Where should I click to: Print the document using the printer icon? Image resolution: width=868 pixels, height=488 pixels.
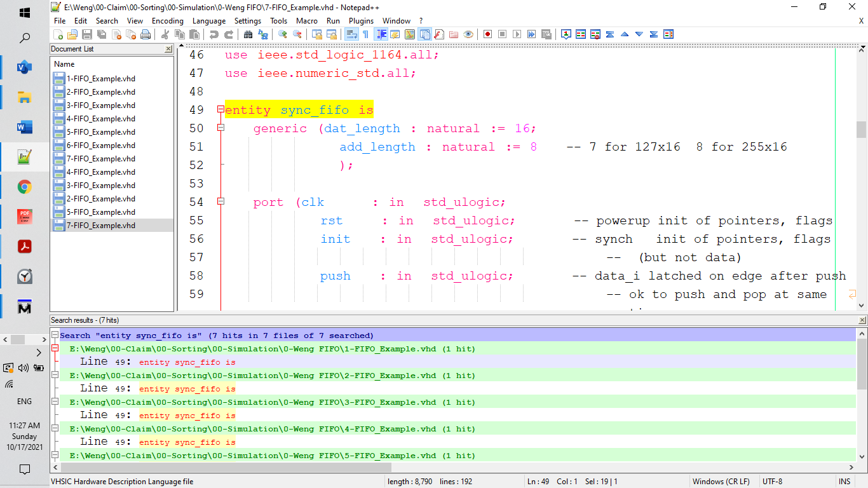pyautogui.click(x=146, y=34)
